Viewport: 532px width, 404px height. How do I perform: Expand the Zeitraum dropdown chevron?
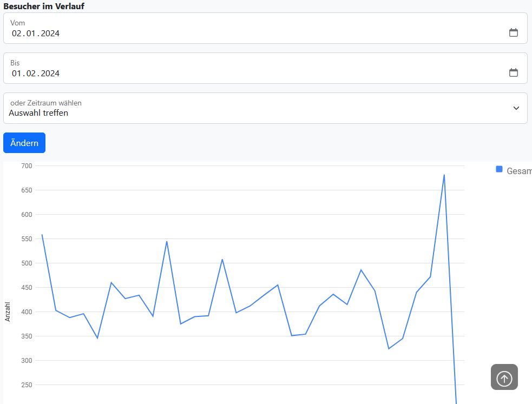click(x=516, y=108)
